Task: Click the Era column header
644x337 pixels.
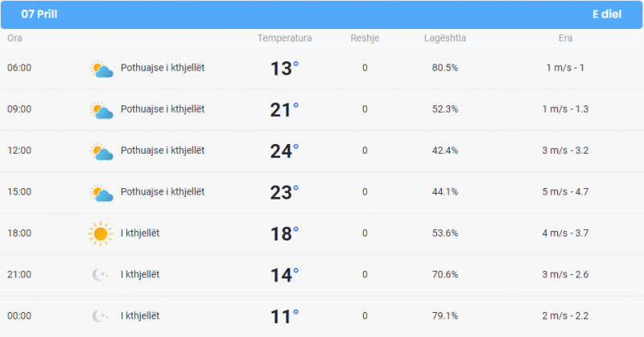Action: 565,38
